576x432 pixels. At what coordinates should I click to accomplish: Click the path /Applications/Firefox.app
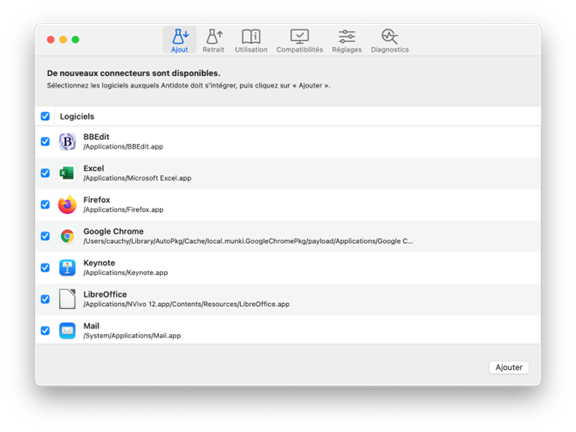click(123, 210)
